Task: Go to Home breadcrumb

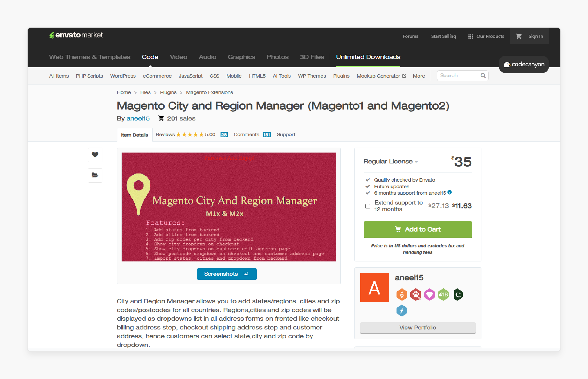Action: coord(124,92)
